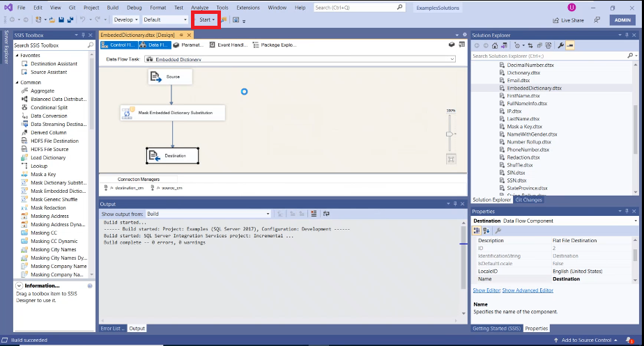Open the Properties wrench in Solution Explorer toolbar
The height and width of the screenshot is (346, 644).
(560, 45)
